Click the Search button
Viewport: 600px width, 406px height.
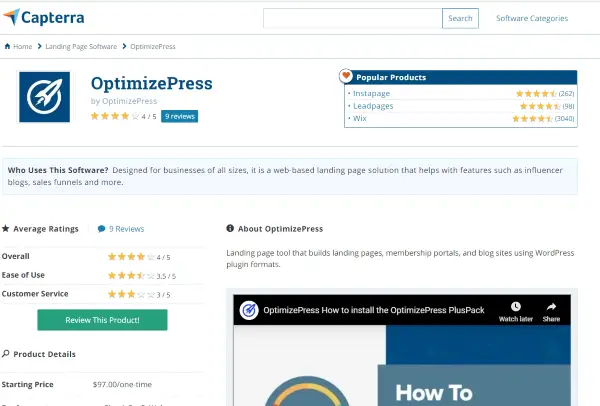click(x=460, y=18)
